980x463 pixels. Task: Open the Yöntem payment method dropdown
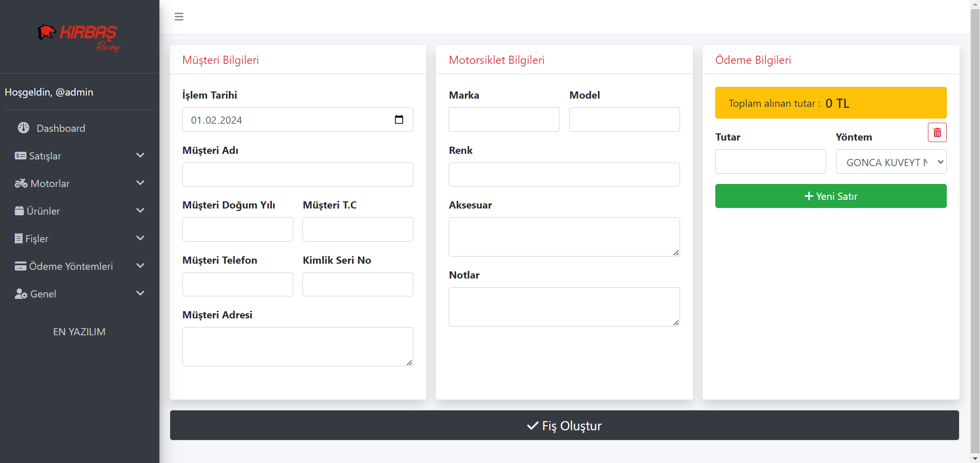pyautogui.click(x=891, y=162)
